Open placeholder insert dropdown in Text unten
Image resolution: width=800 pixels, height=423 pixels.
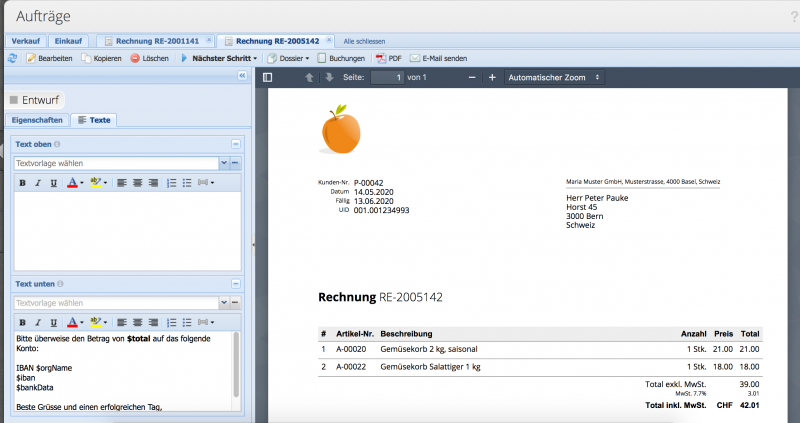206,322
